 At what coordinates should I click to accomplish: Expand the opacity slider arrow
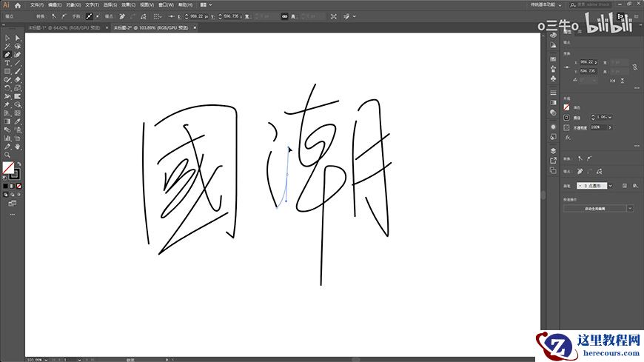point(610,127)
